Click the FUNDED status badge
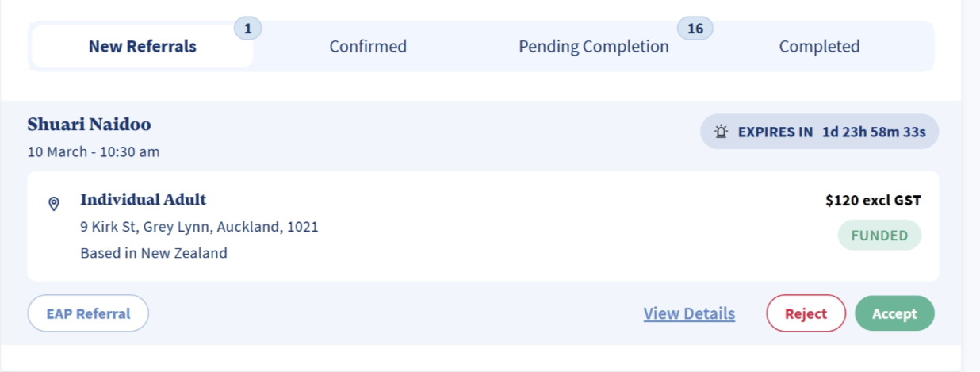The height and width of the screenshot is (372, 980). point(879,236)
